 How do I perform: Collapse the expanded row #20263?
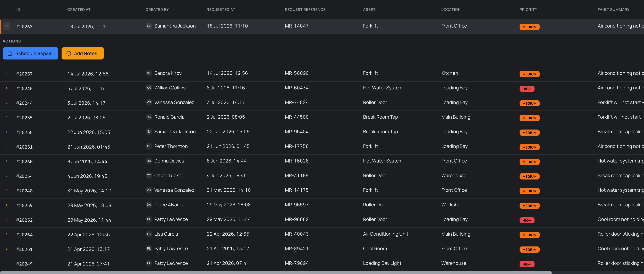6,26
